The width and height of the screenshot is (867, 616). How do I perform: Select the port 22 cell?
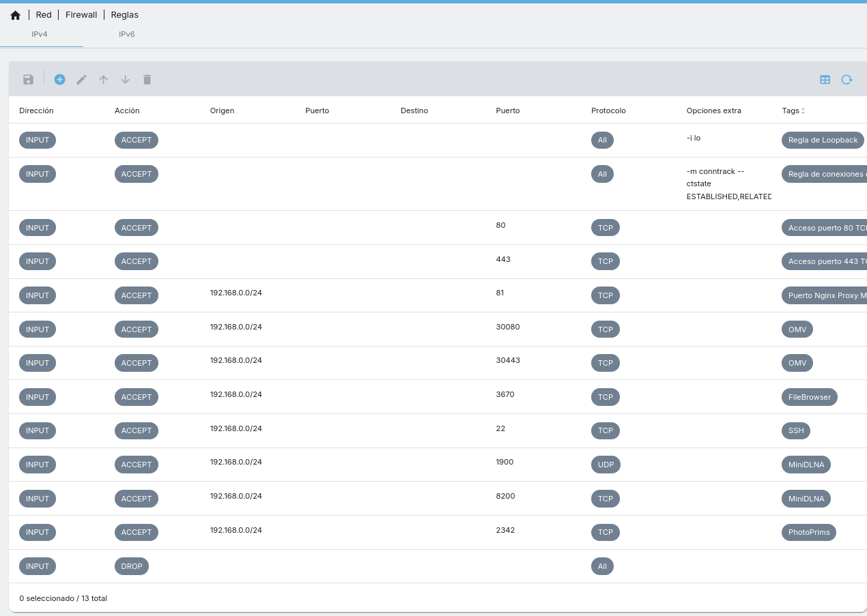(500, 428)
